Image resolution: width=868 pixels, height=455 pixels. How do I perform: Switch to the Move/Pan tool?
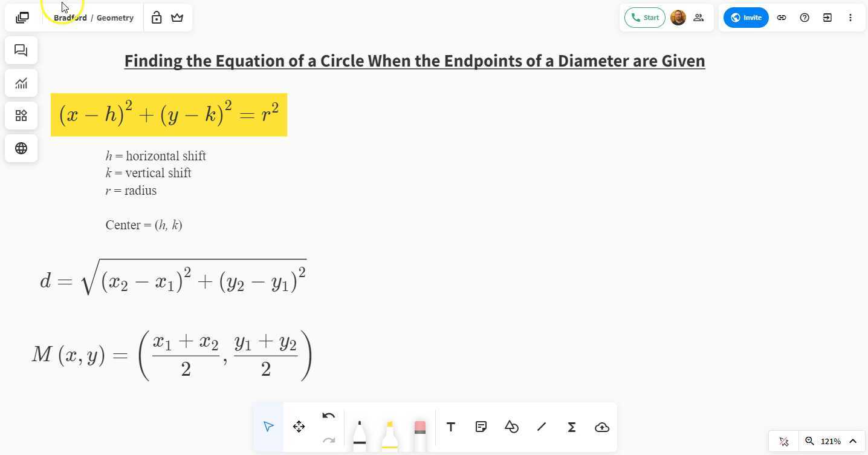pyautogui.click(x=299, y=427)
